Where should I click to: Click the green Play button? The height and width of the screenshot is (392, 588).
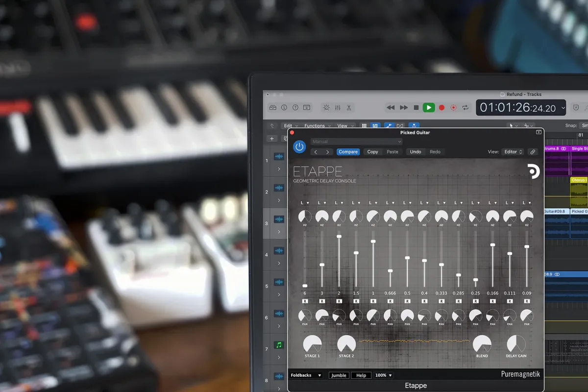click(429, 107)
